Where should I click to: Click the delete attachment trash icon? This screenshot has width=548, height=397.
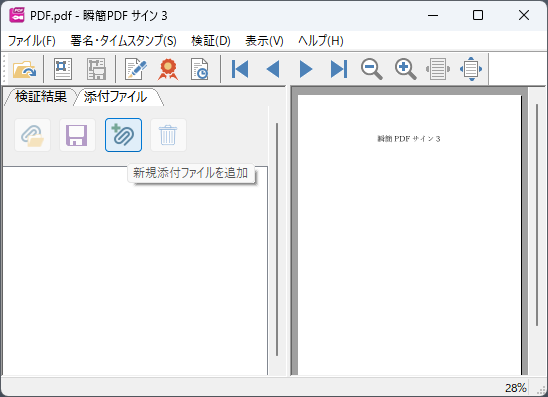168,135
